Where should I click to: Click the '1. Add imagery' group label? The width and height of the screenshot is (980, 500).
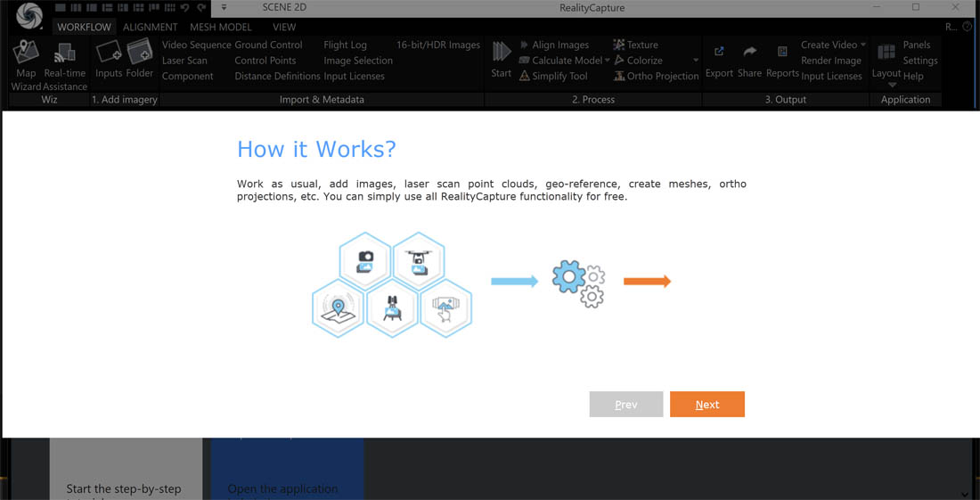125,99
